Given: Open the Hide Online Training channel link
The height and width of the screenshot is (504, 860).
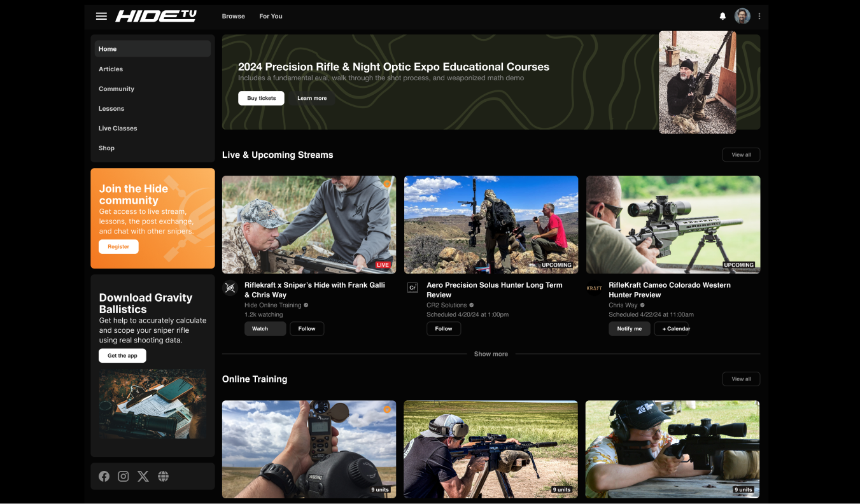Looking at the screenshot, I should coord(273,305).
